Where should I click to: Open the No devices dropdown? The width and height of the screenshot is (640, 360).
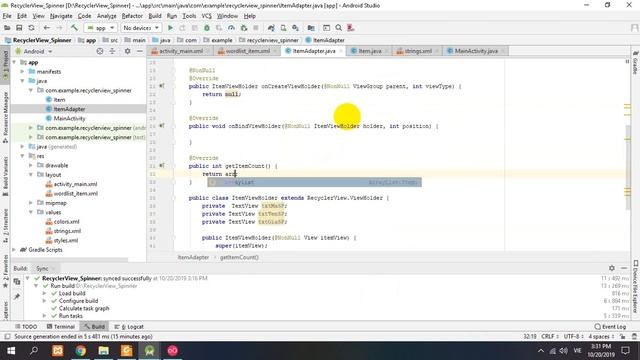click(x=141, y=28)
